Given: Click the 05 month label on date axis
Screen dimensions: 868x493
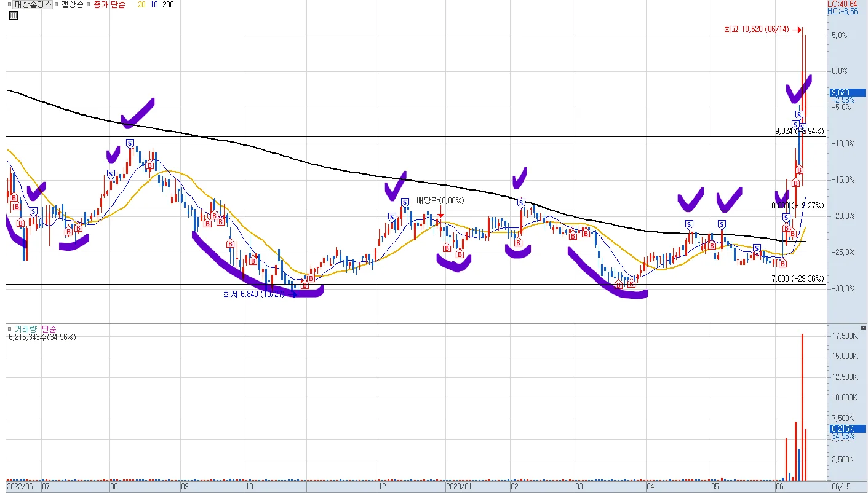Looking at the screenshot, I should coord(715,486).
